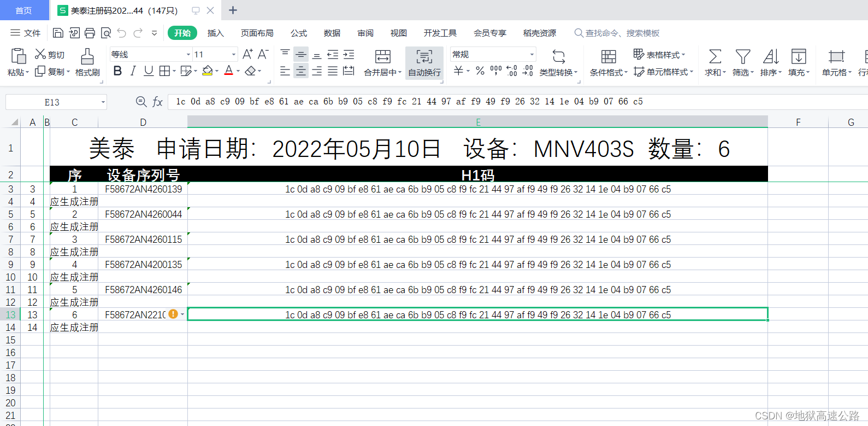
Task: Click the red font color A
Action: point(229,71)
